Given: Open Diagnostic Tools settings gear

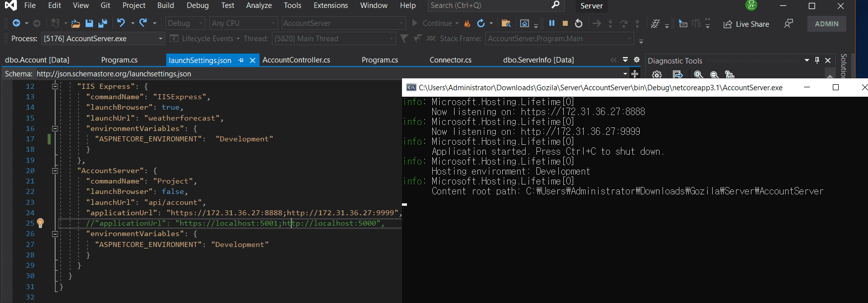Looking at the screenshot, I should coord(657,74).
